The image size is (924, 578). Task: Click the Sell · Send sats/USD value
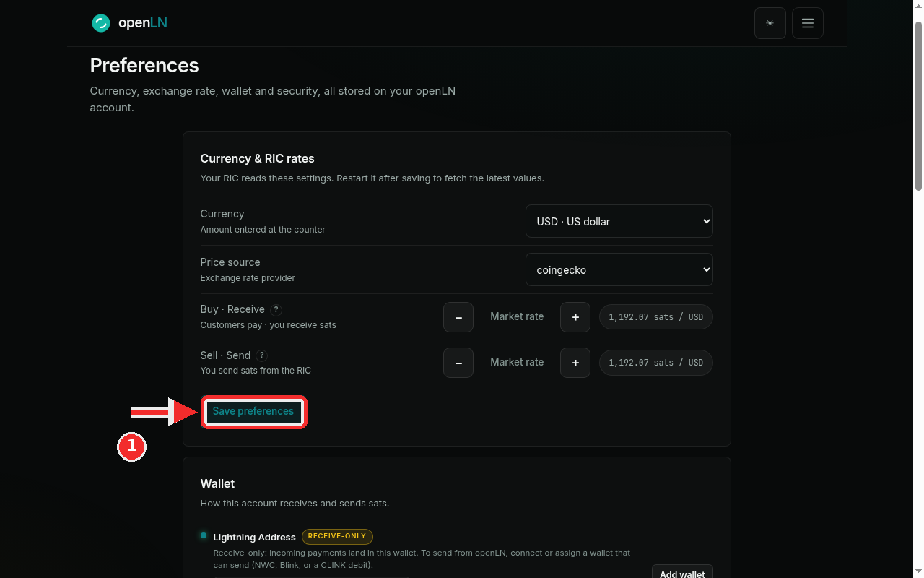[x=656, y=363]
